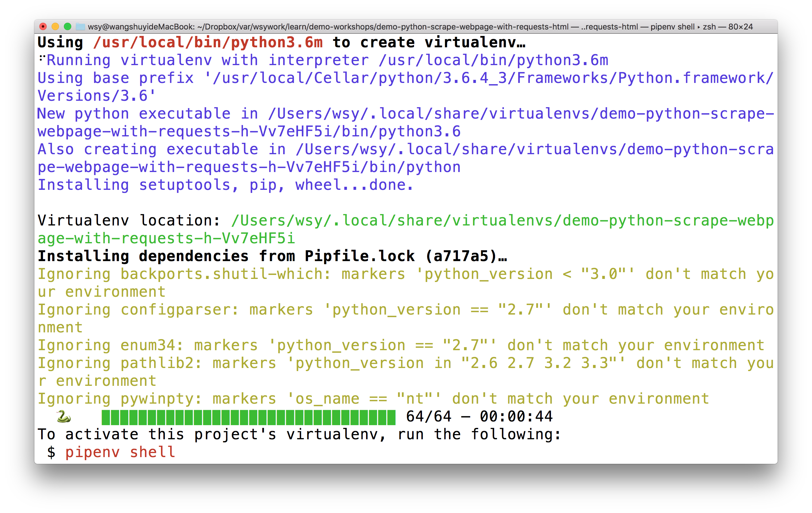Click the green zoom window button
Viewport: 812px width, 513px height.
click(68, 26)
